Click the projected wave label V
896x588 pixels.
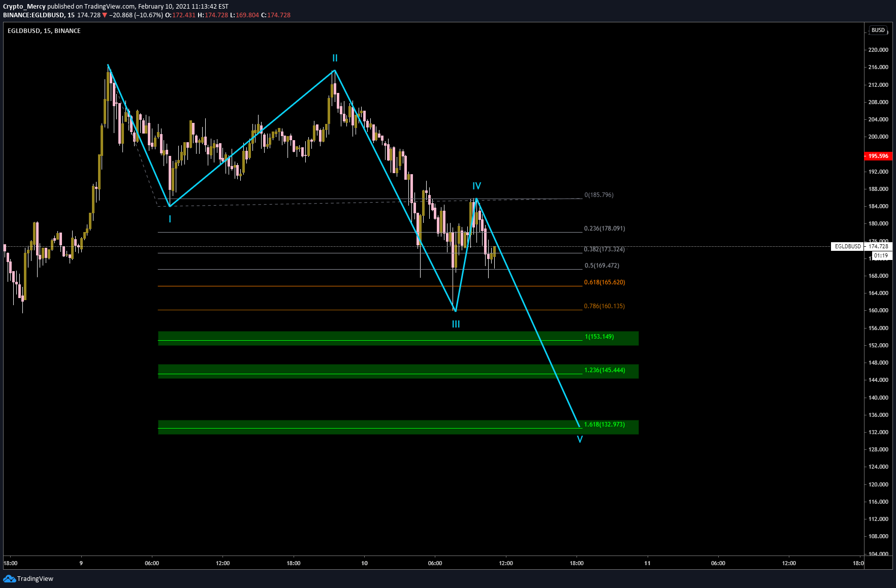pyautogui.click(x=580, y=439)
